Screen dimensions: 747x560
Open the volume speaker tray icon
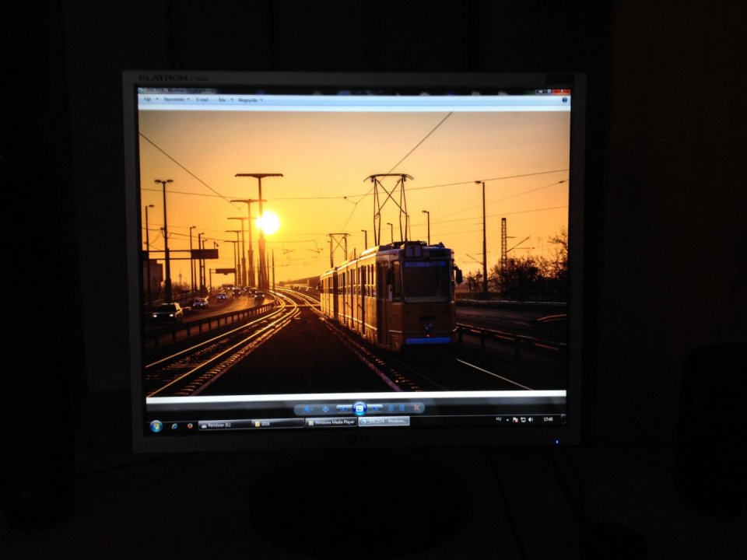point(530,419)
